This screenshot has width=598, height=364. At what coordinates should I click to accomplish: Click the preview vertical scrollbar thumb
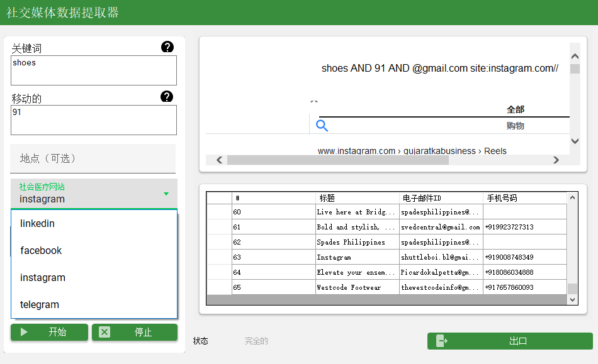point(575,69)
